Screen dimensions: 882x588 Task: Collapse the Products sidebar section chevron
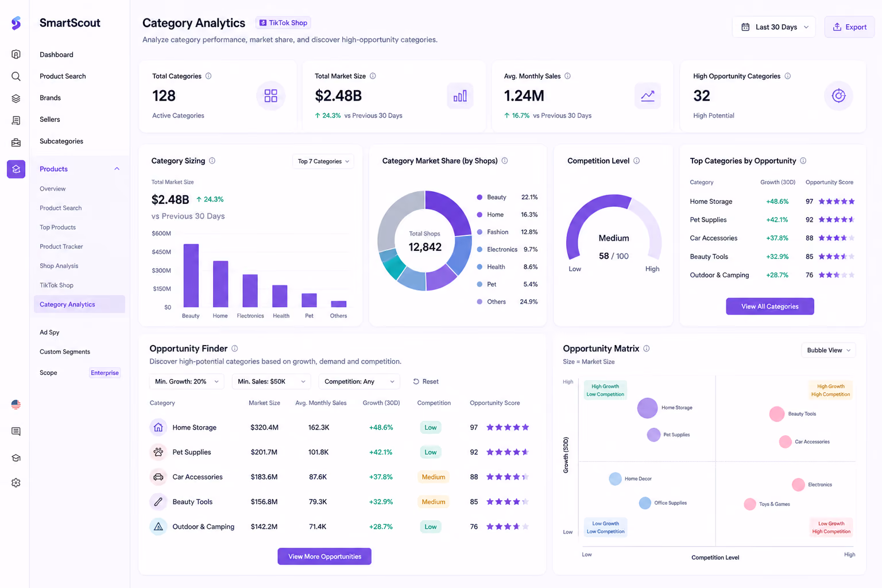point(117,169)
